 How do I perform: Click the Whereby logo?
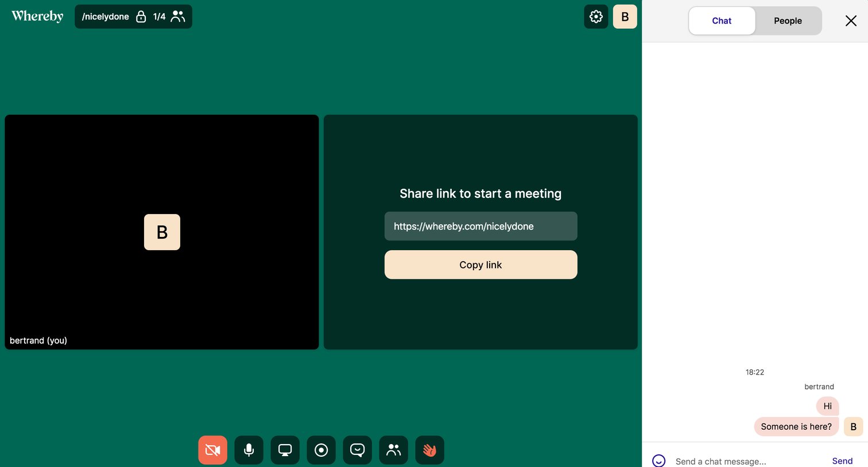click(x=37, y=16)
